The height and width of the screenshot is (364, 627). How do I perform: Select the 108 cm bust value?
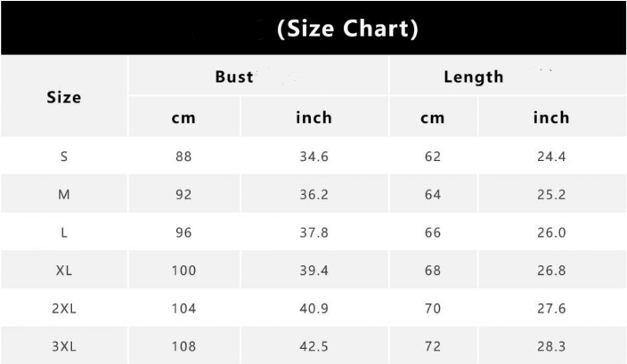(x=183, y=346)
